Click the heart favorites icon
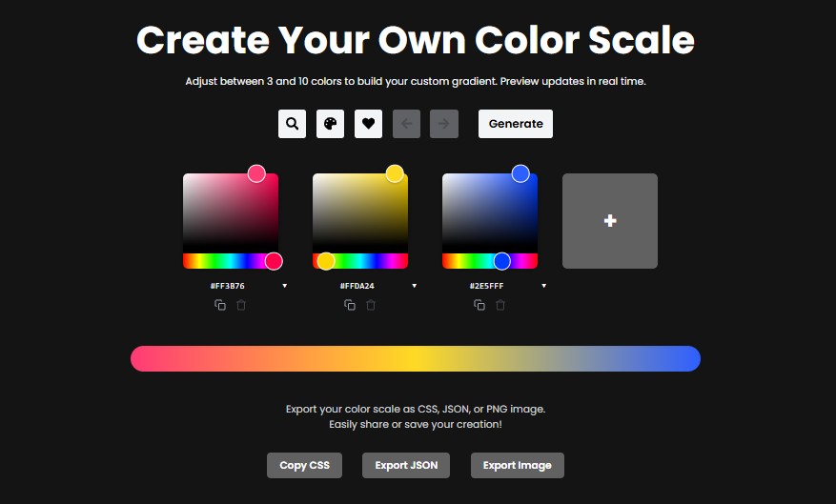The height and width of the screenshot is (504, 836). tap(368, 124)
